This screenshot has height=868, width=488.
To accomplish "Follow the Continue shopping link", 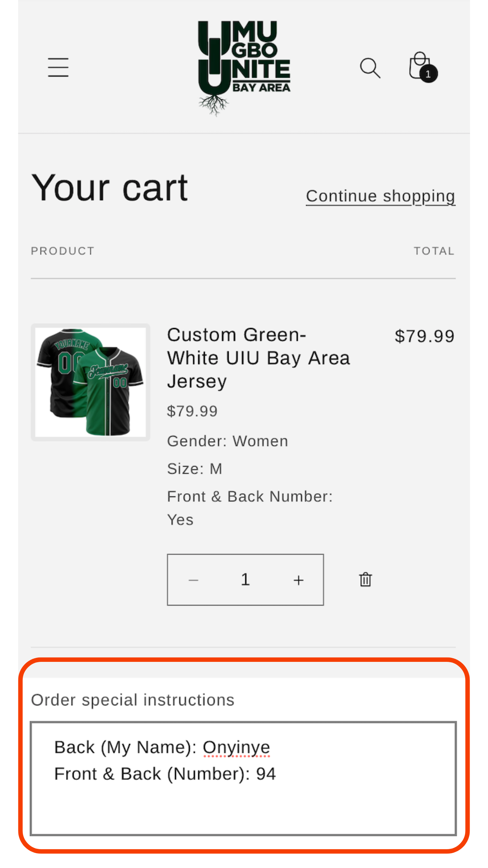I will 380,196.
